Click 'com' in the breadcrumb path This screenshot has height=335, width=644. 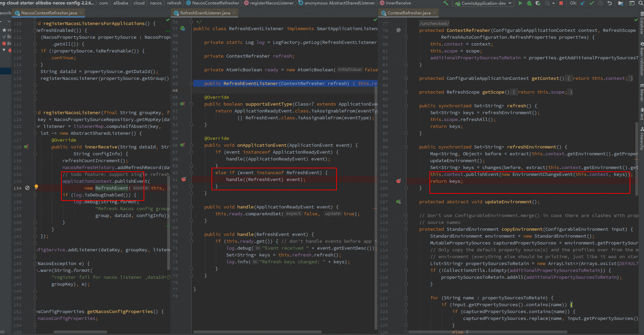tap(104, 3)
